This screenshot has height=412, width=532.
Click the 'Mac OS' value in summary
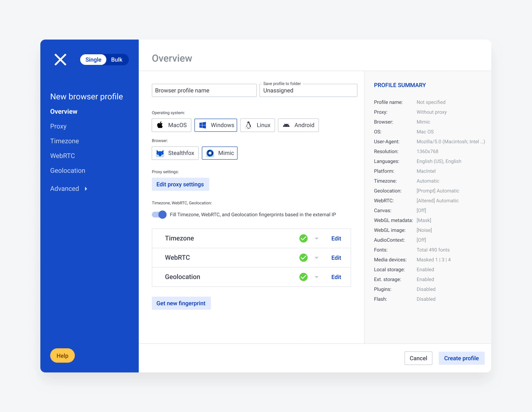click(425, 132)
